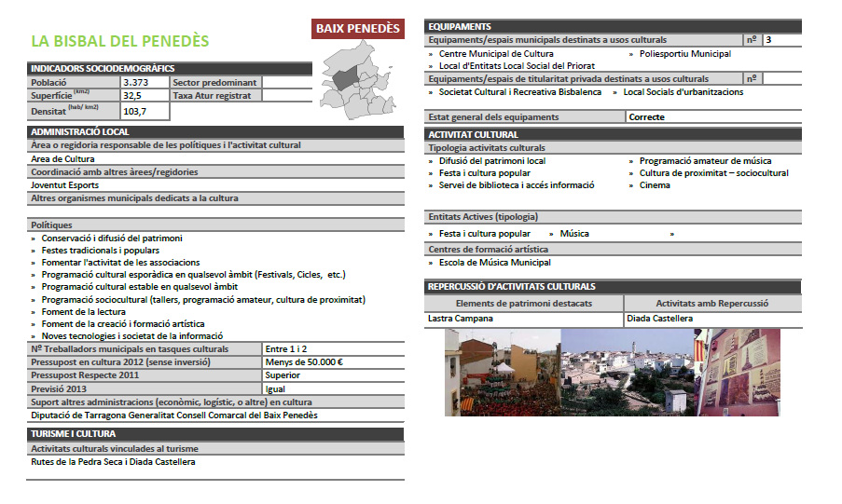The width and height of the screenshot is (842, 504).
Task: Click Servei de biblioteca i accés informació
Action: click(x=517, y=185)
